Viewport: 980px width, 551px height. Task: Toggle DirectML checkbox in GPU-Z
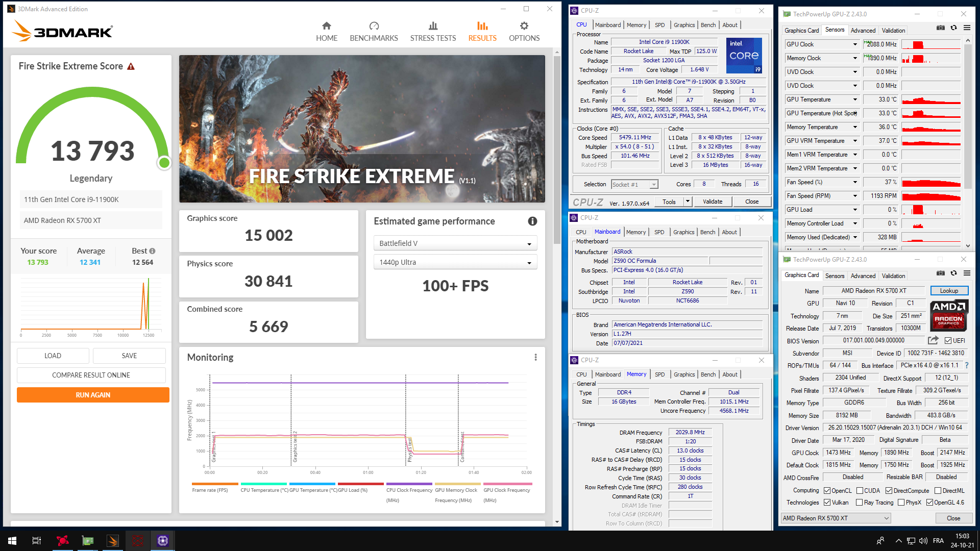click(938, 491)
